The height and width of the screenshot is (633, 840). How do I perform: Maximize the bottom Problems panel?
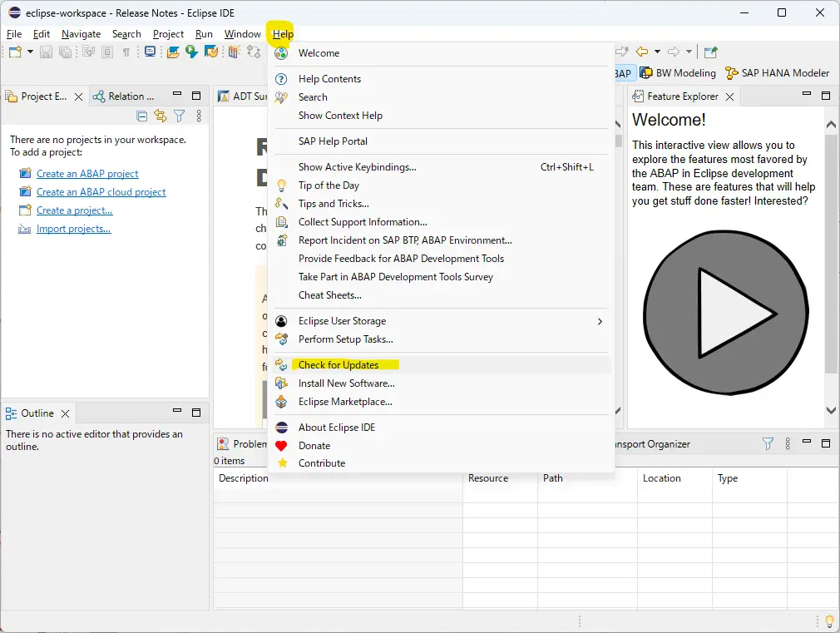[x=826, y=443]
